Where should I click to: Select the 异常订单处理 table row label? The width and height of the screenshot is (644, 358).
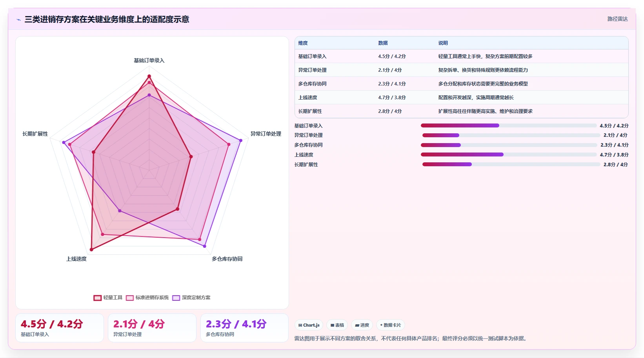click(x=312, y=70)
